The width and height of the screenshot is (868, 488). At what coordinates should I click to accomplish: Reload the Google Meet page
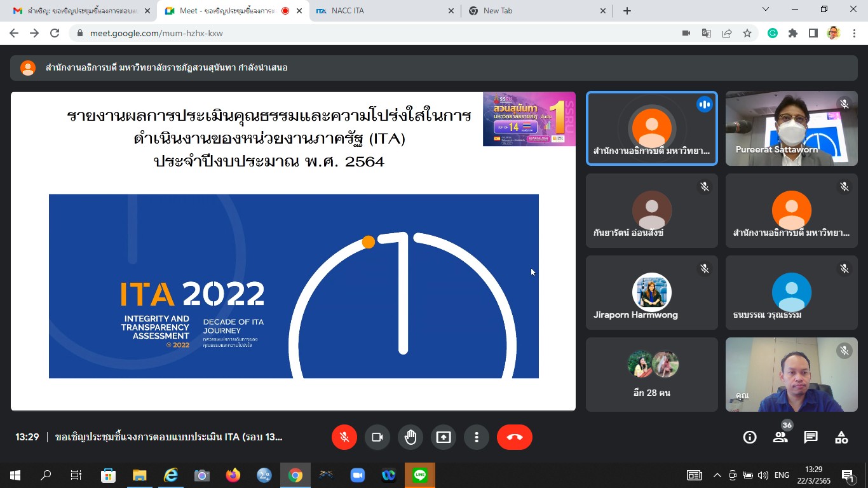(x=55, y=33)
